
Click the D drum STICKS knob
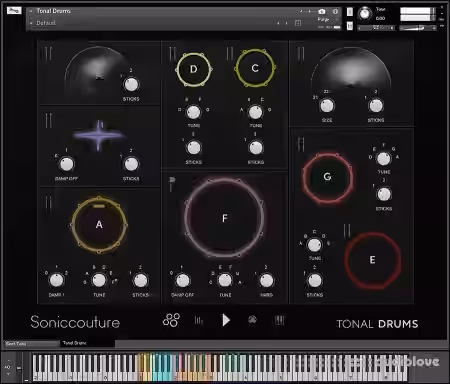(x=194, y=147)
